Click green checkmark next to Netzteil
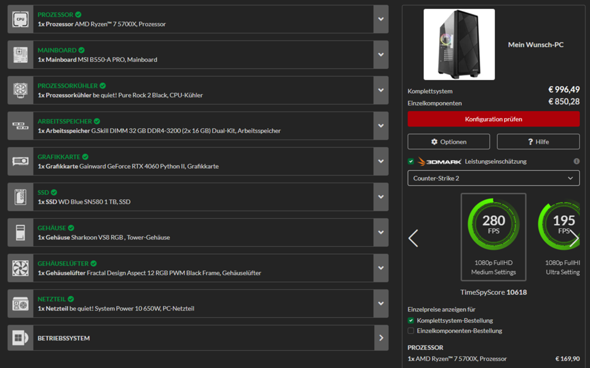This screenshot has width=590, height=368. [71, 299]
